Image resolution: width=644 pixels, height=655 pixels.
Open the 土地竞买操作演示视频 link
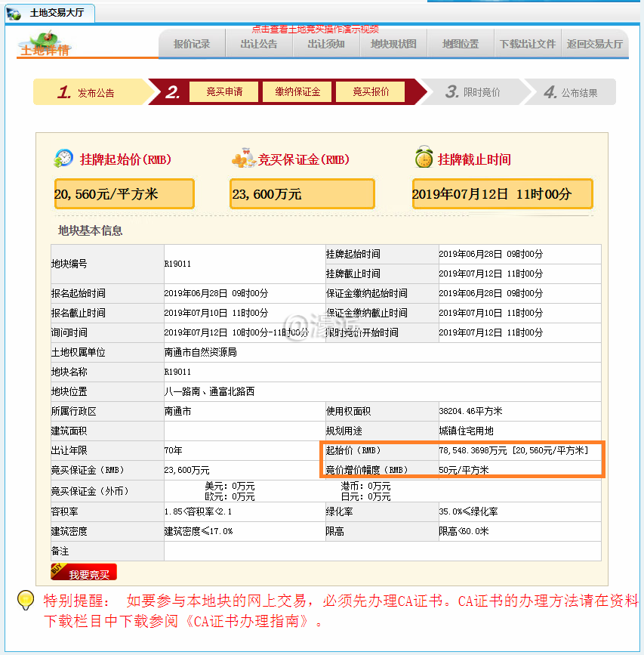(x=316, y=29)
